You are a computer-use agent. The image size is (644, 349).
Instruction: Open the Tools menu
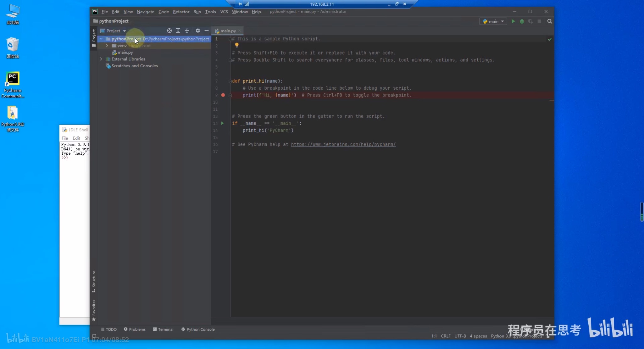(210, 12)
